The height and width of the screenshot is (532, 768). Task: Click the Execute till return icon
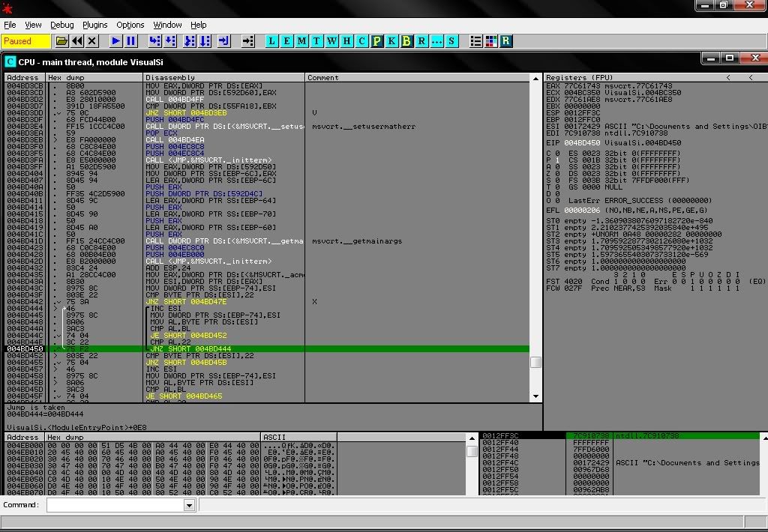(224, 41)
